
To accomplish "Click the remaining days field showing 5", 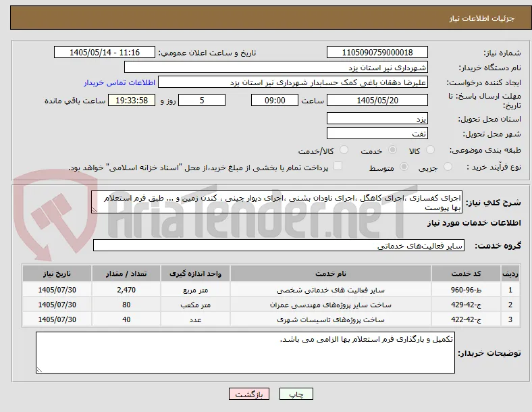I will [x=202, y=100].
